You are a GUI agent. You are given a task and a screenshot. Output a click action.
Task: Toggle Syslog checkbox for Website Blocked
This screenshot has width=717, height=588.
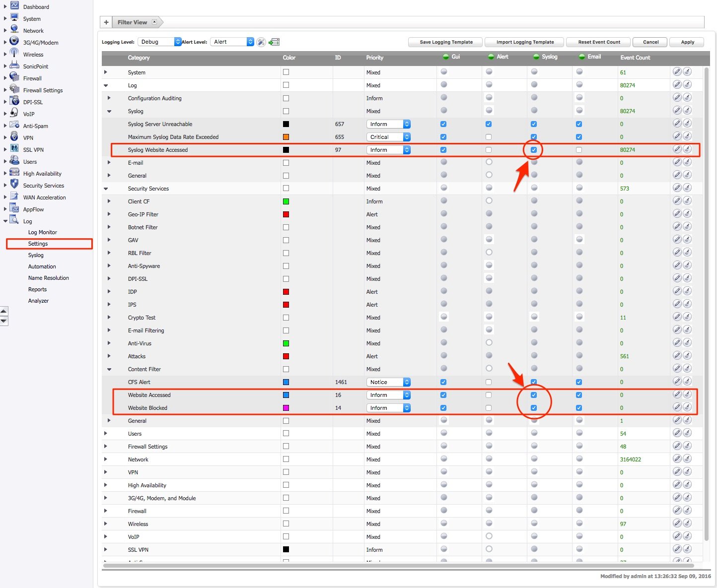point(534,408)
